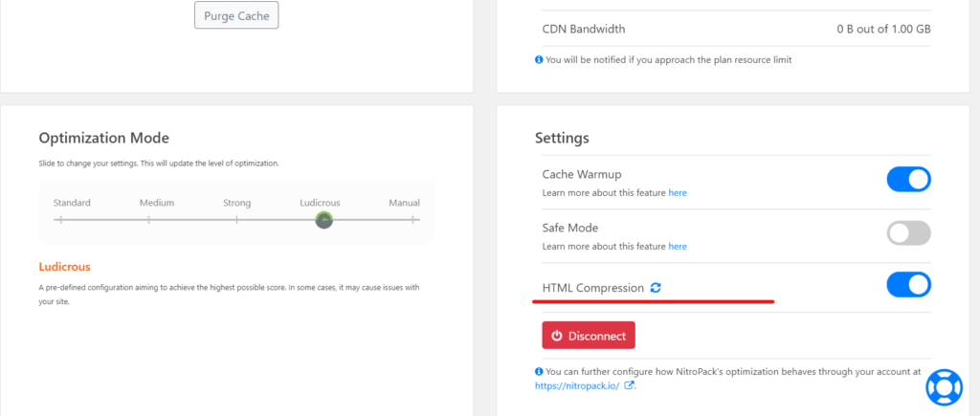980x416 pixels.
Task: Click the HTML Compression label
Action: (x=593, y=288)
